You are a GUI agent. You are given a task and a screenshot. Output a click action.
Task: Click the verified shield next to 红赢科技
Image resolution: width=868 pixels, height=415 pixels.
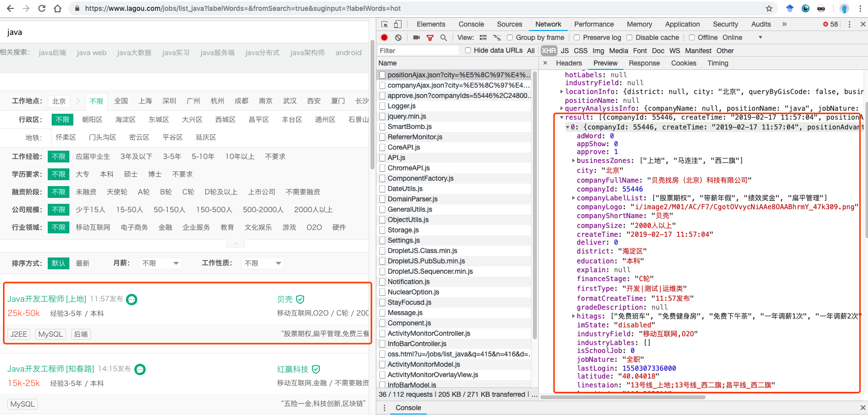316,369
